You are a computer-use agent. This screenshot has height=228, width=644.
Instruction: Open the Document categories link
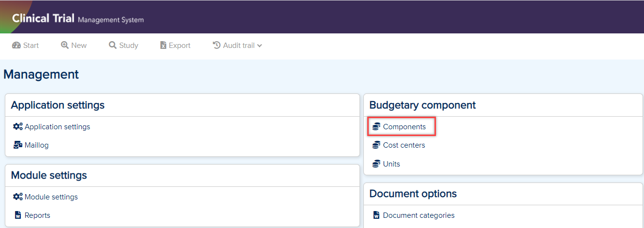pos(419,215)
